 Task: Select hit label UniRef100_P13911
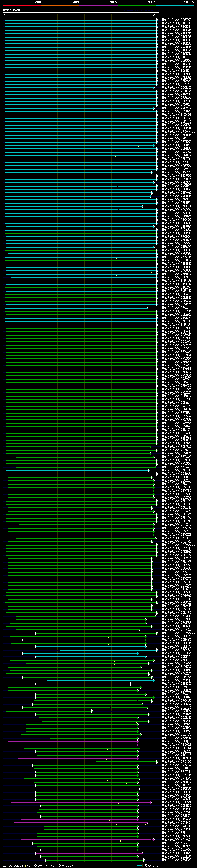(x=177, y=169)
